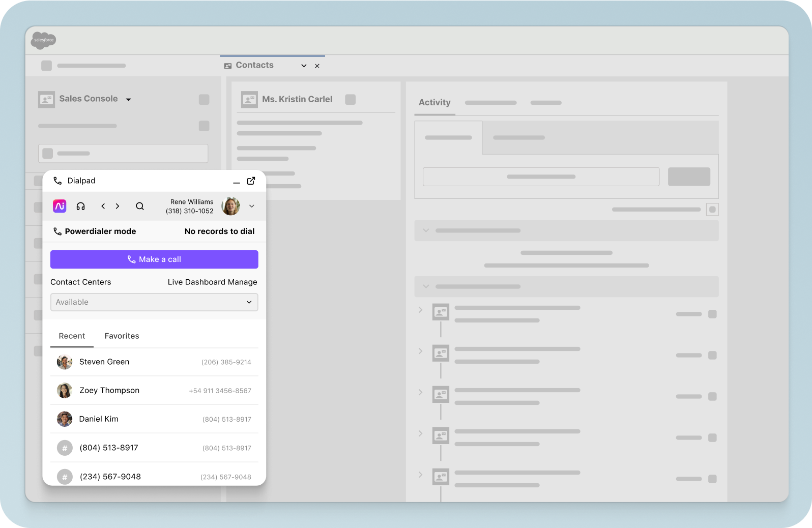
Task: Select the (804) 513-8917 unnamed entry
Action: click(x=154, y=448)
